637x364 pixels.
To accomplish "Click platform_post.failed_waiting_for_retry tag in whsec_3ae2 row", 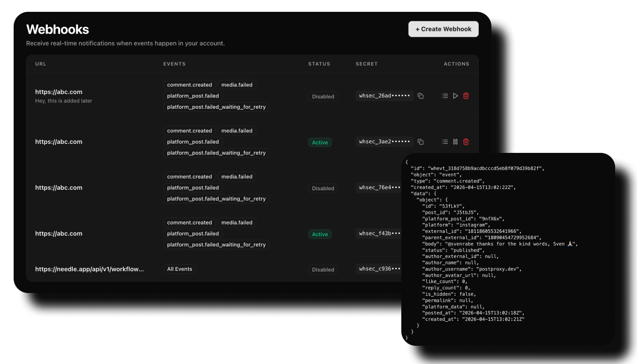I will 216,153.
